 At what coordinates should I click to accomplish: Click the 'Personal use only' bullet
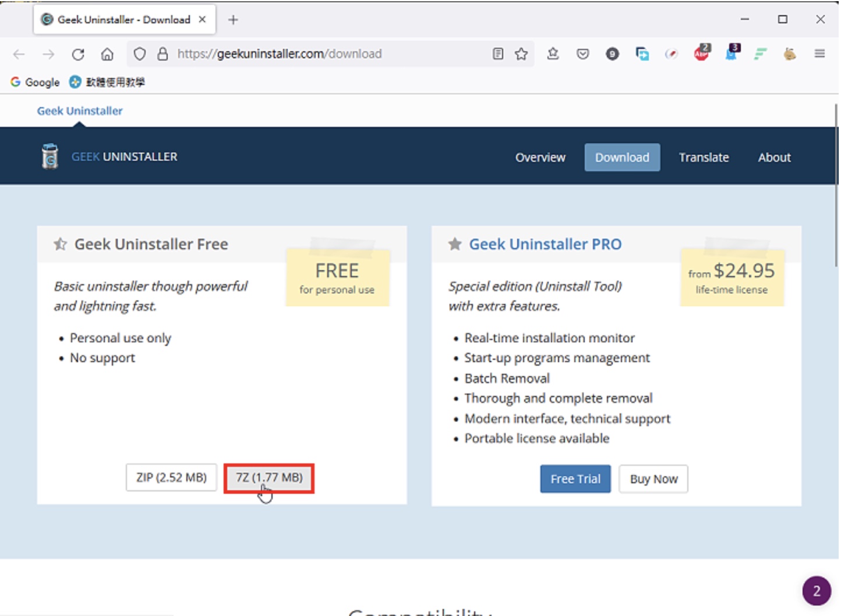121,338
